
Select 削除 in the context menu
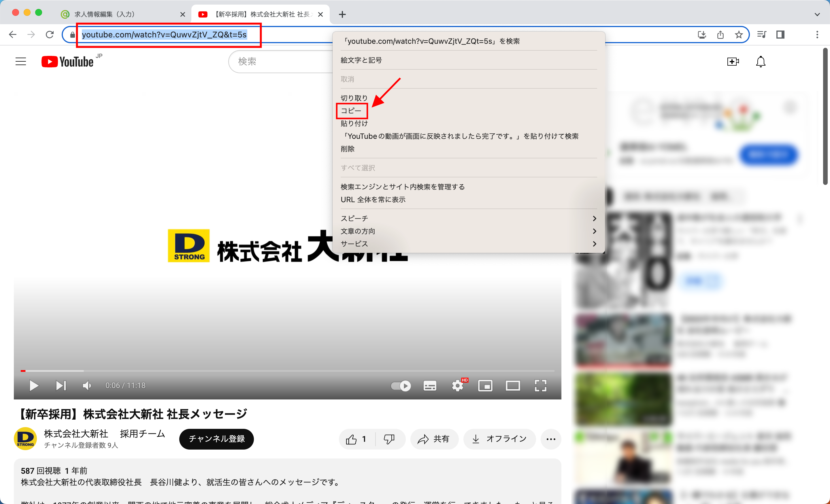coord(347,149)
